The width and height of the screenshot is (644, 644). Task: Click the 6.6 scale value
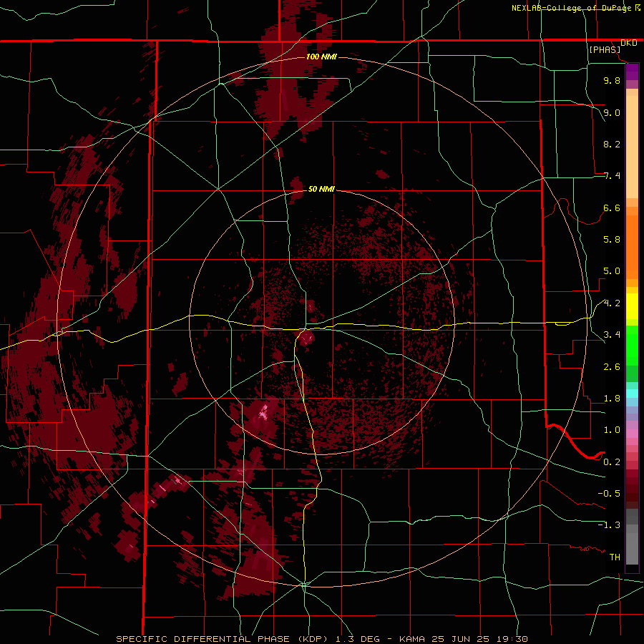tap(612, 208)
